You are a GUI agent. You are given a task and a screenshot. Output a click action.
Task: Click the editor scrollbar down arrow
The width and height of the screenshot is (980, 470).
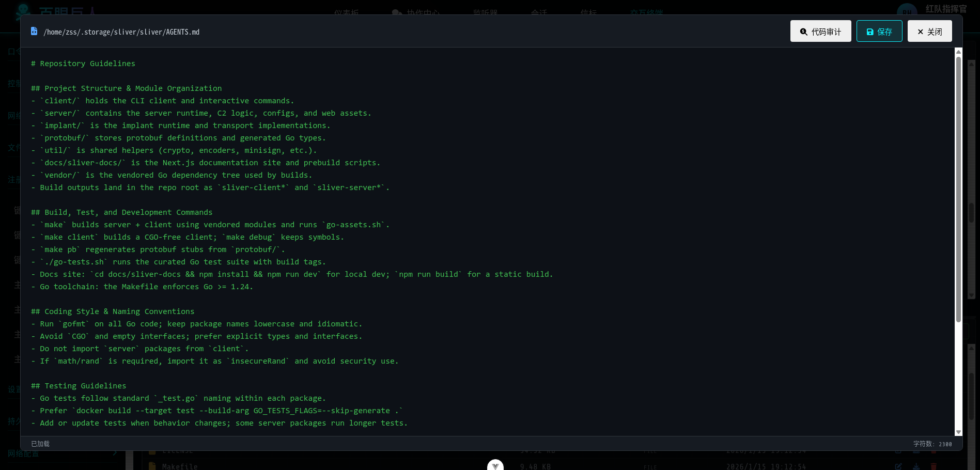958,432
